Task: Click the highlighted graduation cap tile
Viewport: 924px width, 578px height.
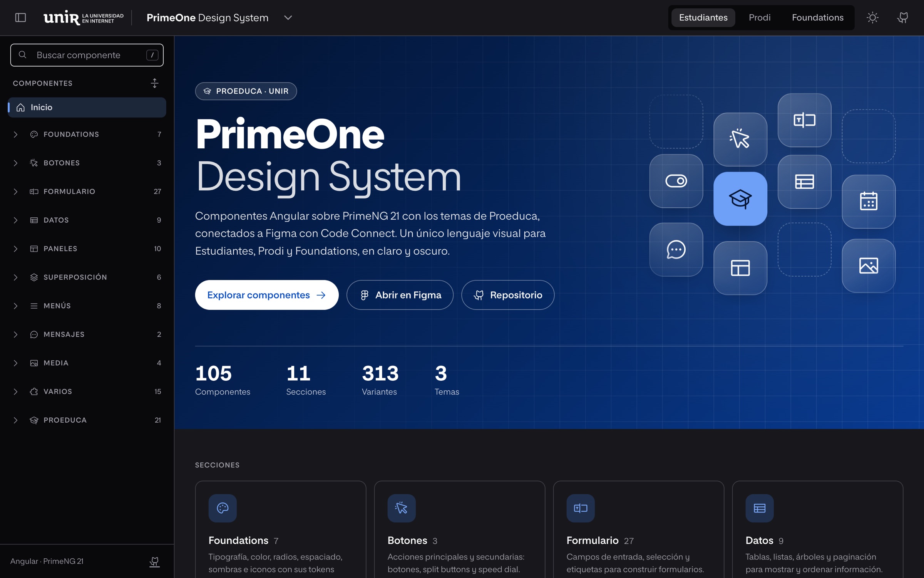Action: click(740, 199)
